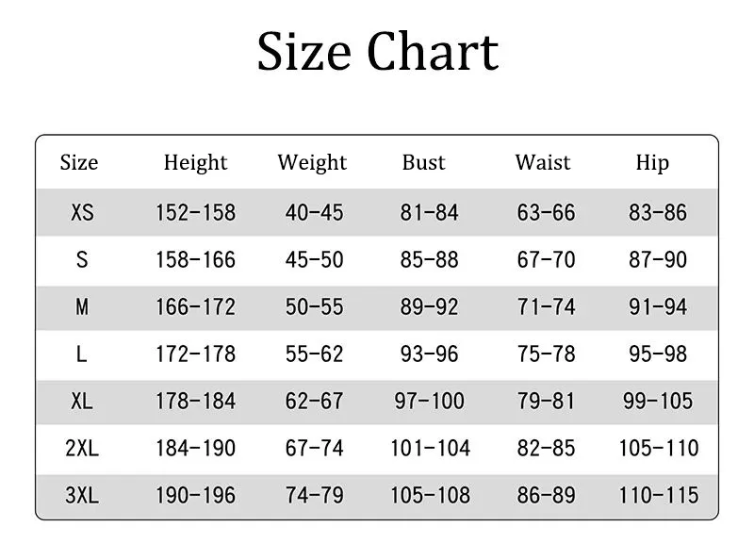Click the XS size row label
Screen dimensions: 754x560
[82, 213]
